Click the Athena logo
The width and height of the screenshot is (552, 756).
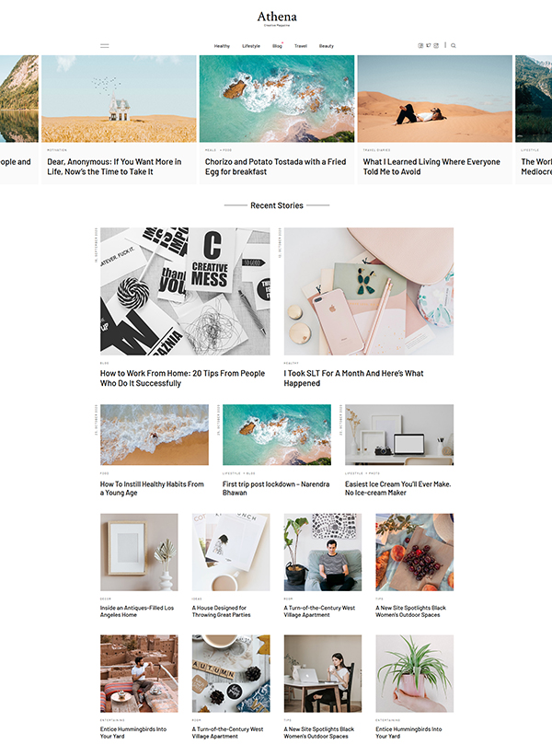277,18
